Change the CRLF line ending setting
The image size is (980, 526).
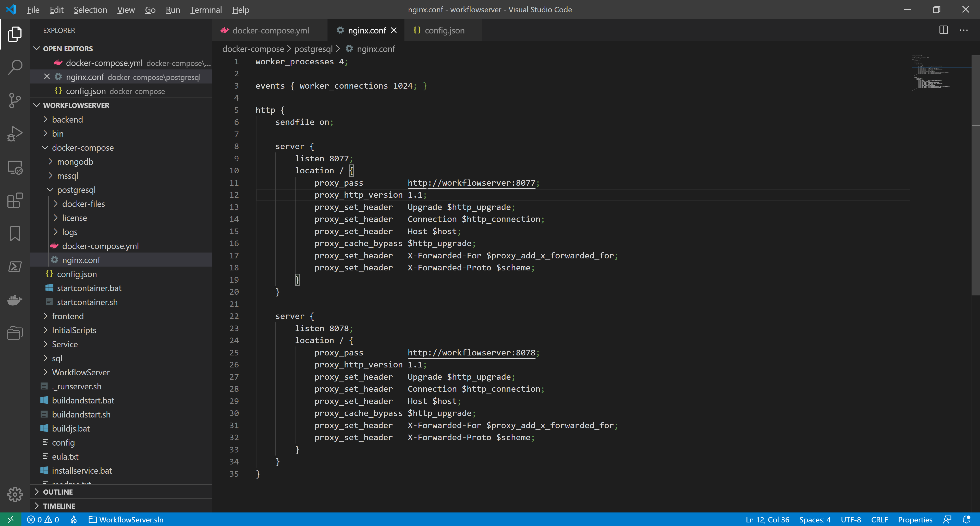879,520
